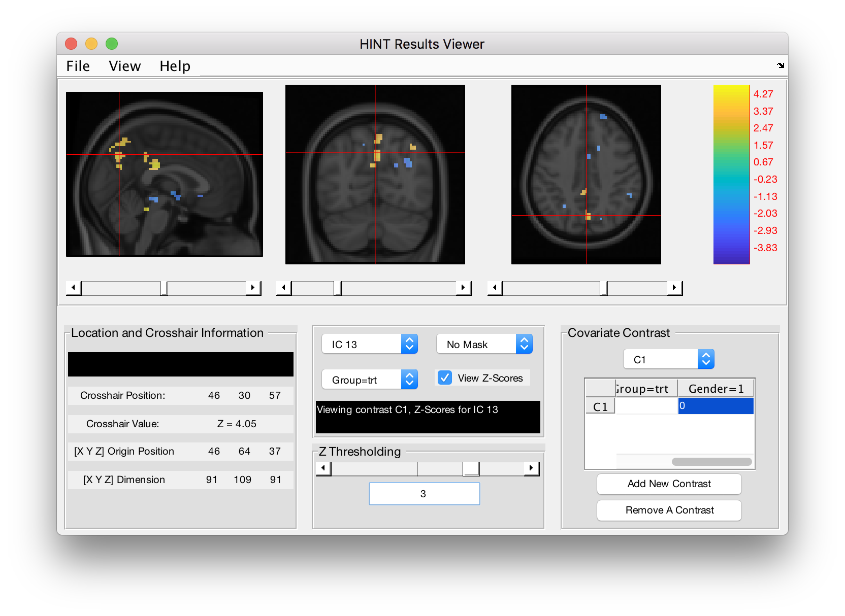Click right arrow of axial slice slider
The width and height of the screenshot is (845, 616).
point(674,288)
